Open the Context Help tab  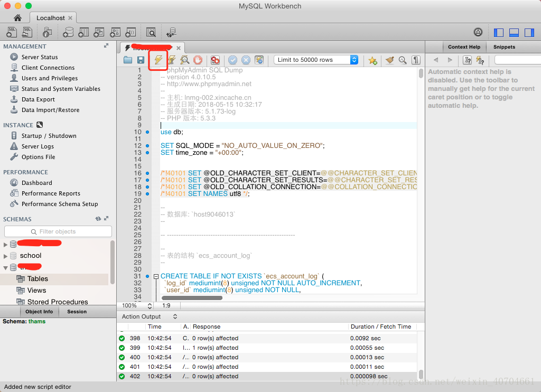pos(464,47)
